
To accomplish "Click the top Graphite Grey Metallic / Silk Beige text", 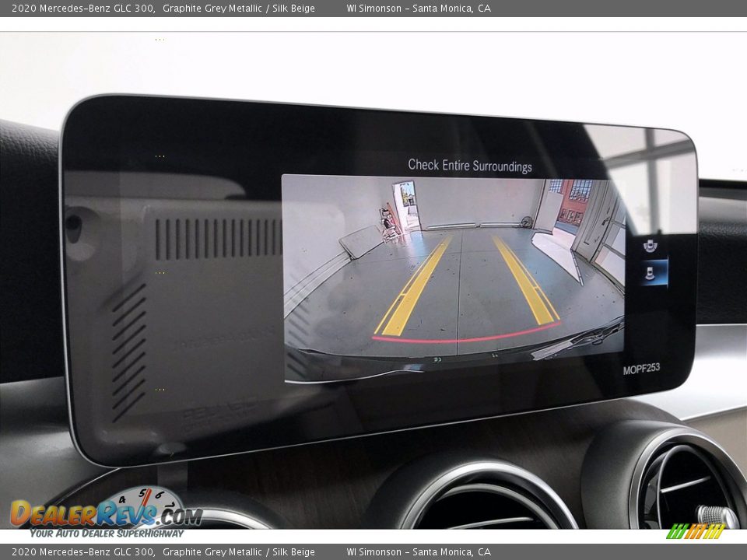I will 239,9.
